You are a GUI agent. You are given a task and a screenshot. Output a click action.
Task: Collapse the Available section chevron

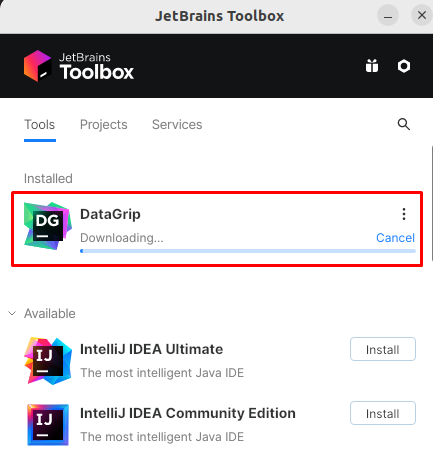point(12,313)
